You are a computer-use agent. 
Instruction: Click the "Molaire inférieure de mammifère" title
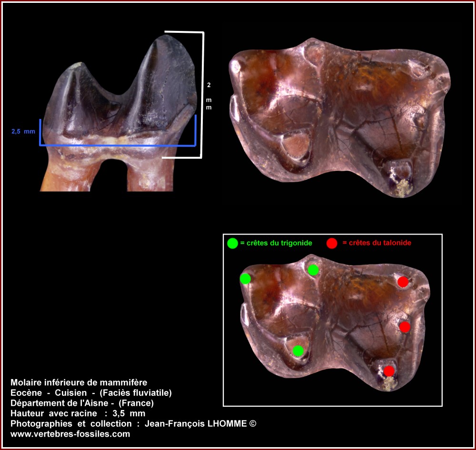pos(79,382)
